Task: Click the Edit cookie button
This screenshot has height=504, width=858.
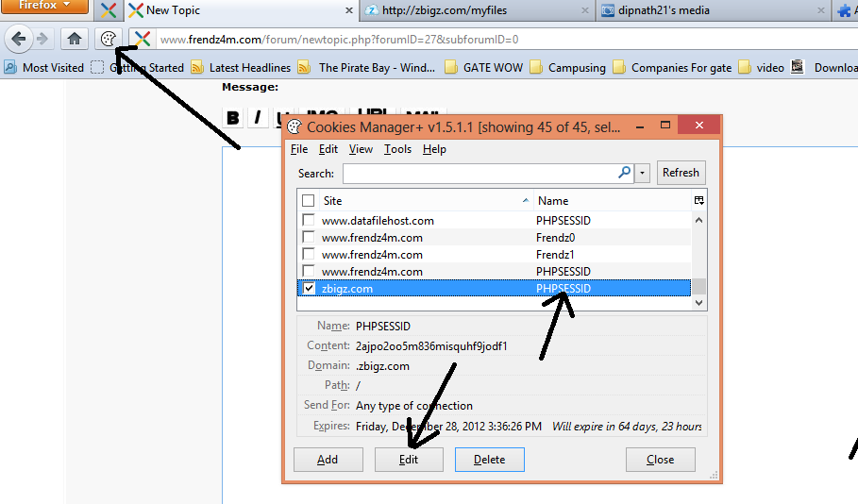Action: (408, 460)
